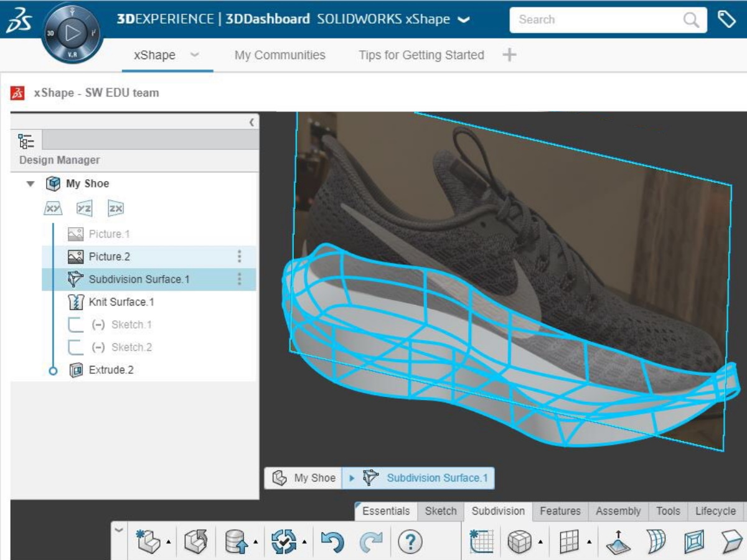Click the Redo arrow in toolbar
Viewport: 747px width, 560px height.
(x=372, y=542)
